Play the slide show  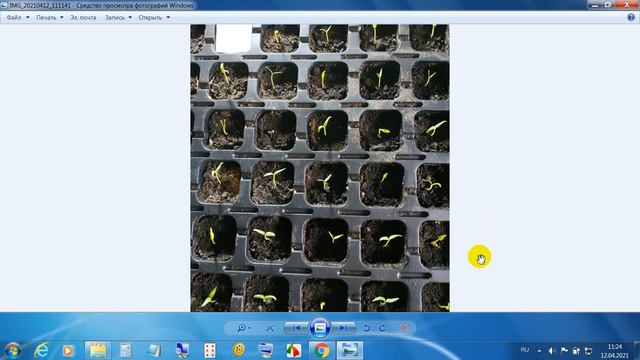click(320, 328)
